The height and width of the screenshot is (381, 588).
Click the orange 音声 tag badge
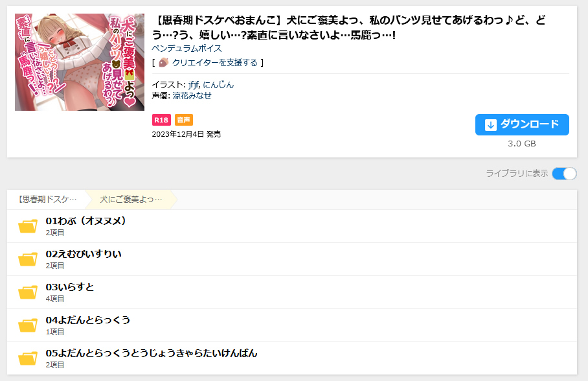click(184, 120)
